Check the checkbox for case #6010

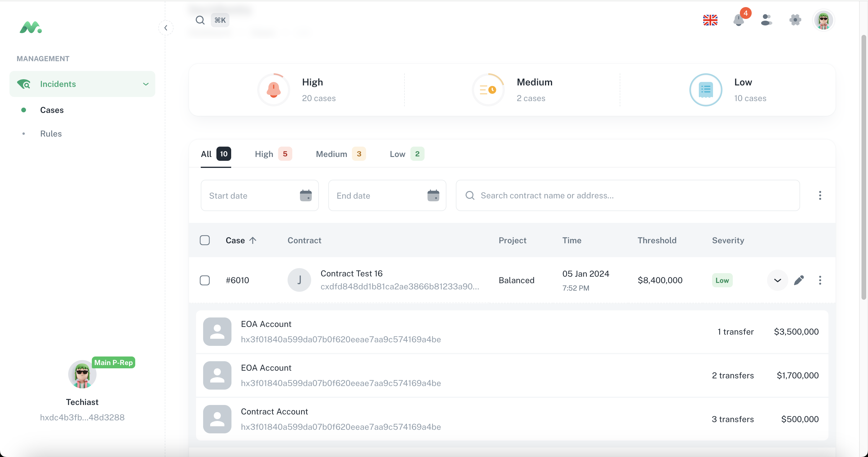[205, 280]
